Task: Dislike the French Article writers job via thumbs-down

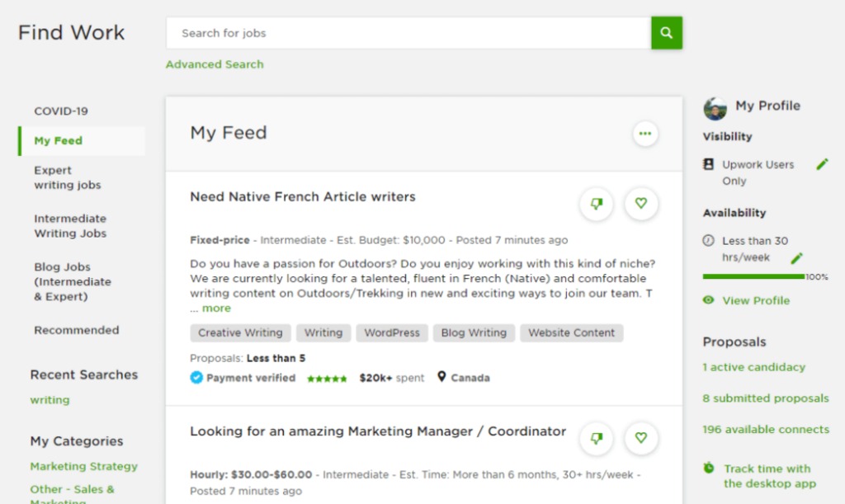Action: 596,204
